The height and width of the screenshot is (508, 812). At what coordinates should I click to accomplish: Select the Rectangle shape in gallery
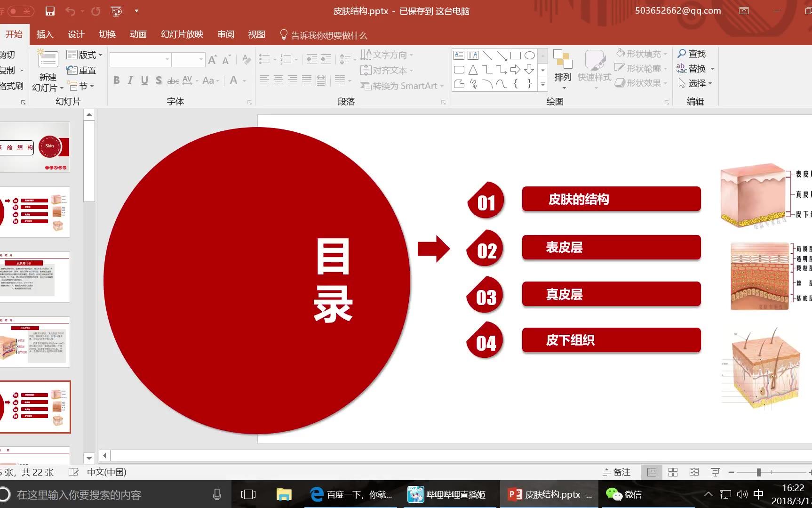[x=516, y=56]
